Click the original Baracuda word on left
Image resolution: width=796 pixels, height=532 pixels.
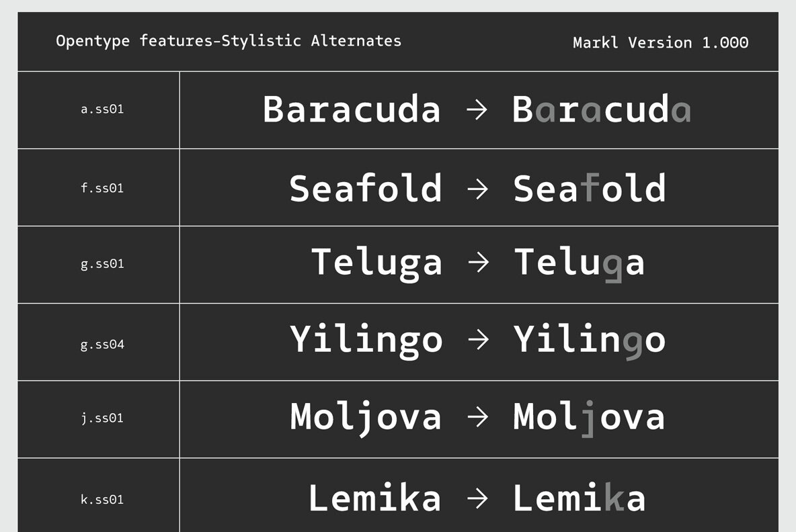352,109
